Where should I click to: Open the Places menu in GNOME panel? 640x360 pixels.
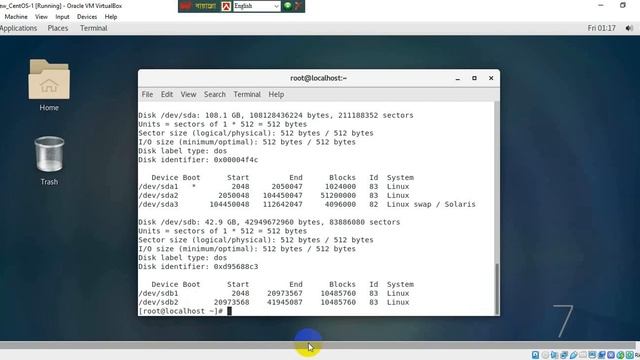pos(58,28)
